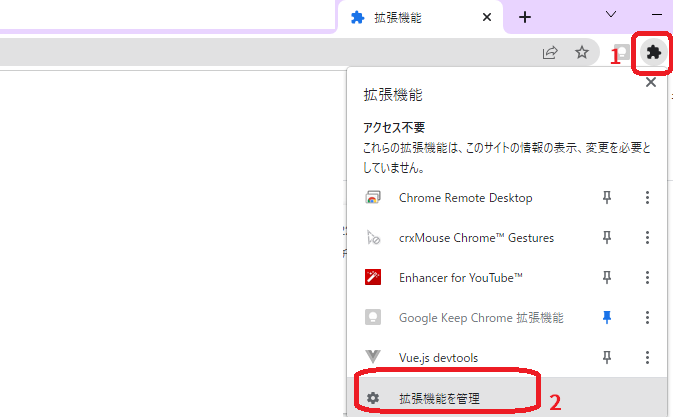
Task: Bookmark this page with the star icon
Action: (x=582, y=52)
